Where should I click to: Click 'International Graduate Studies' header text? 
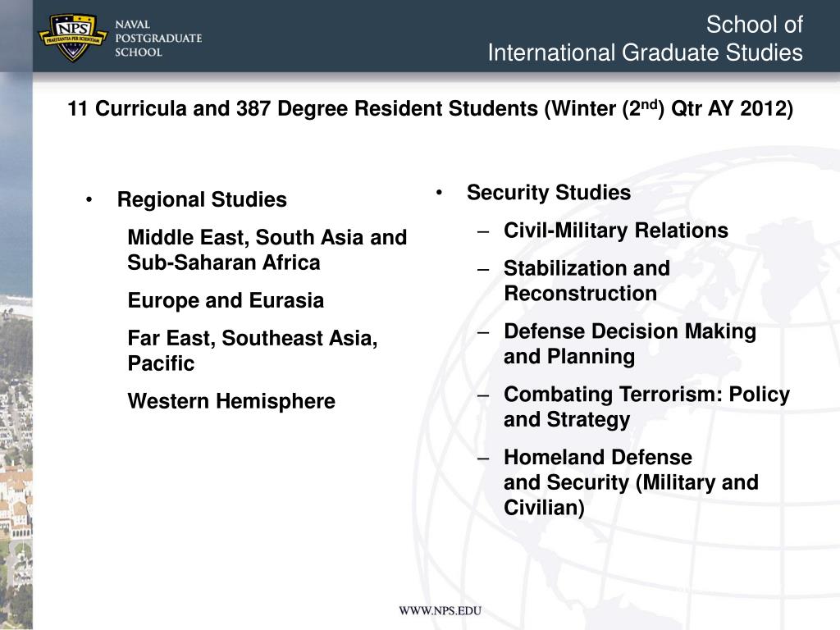click(645, 53)
